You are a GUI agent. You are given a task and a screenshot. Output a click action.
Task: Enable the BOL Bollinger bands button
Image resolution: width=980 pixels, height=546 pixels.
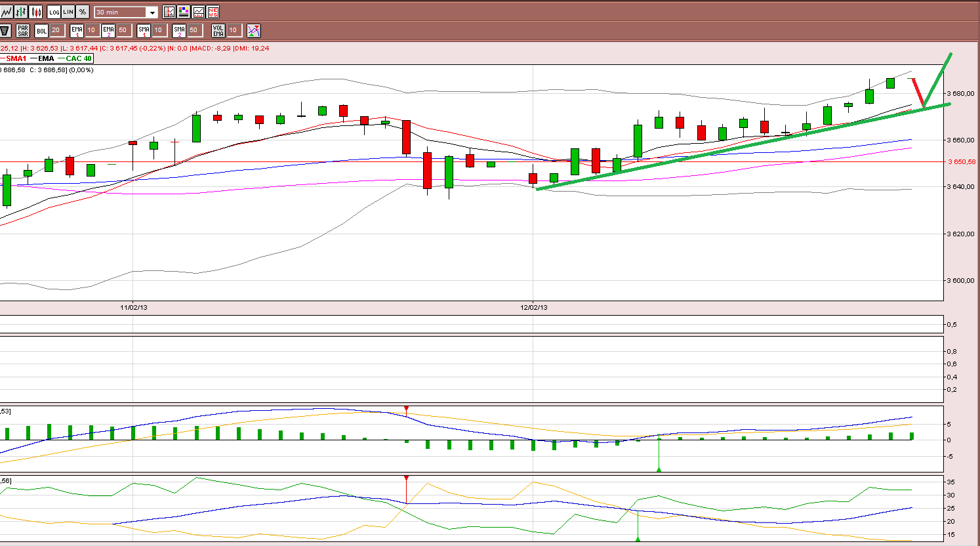(x=41, y=30)
